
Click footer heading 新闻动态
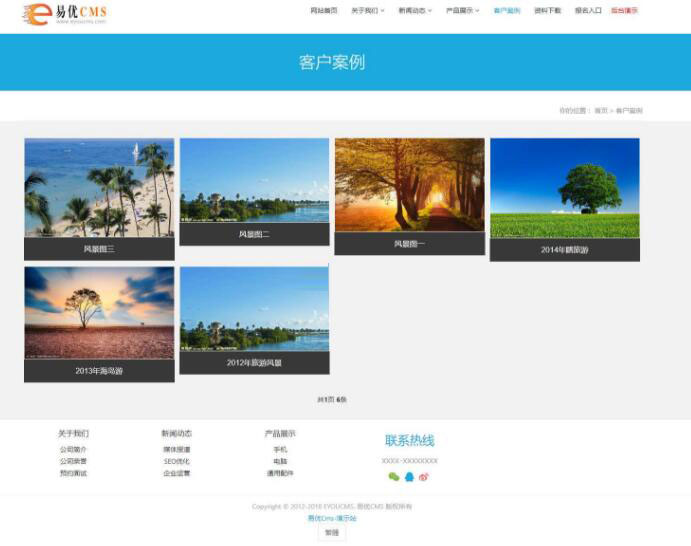177,434
